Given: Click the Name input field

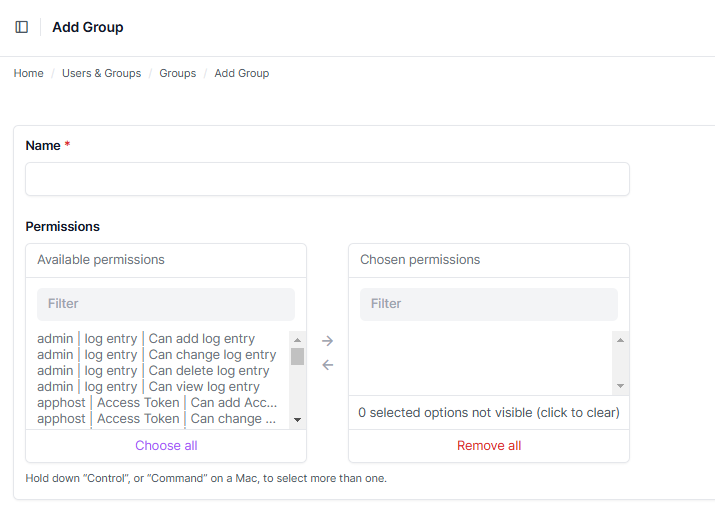Looking at the screenshot, I should (x=327, y=179).
